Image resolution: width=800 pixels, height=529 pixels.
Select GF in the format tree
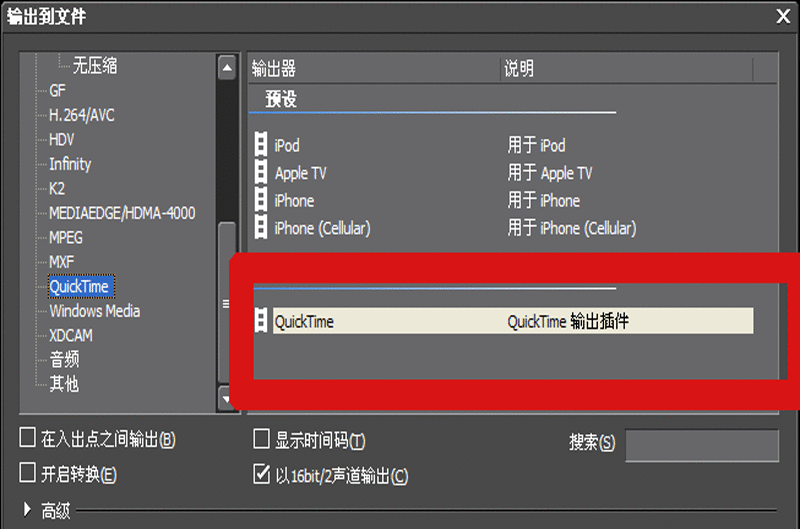[57, 90]
